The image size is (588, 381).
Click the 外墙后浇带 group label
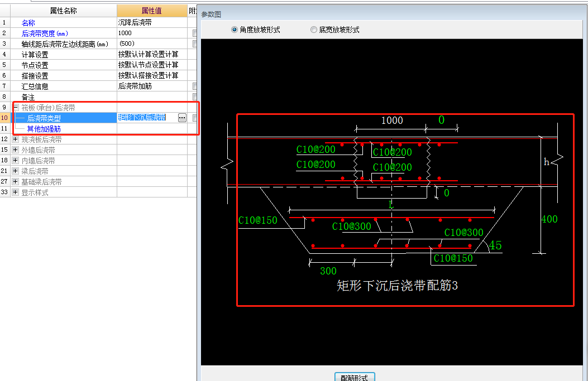(x=38, y=150)
